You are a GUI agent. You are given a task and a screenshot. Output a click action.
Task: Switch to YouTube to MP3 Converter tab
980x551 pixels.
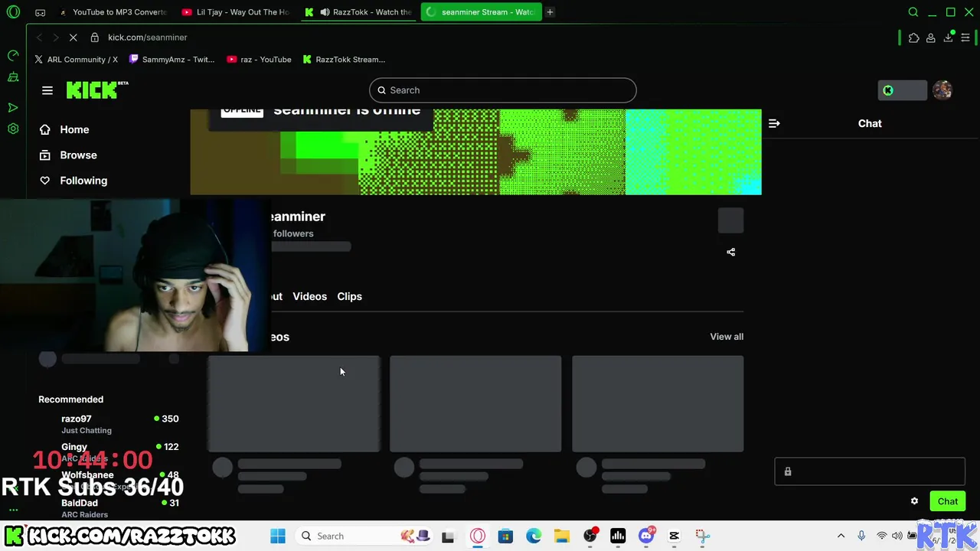(x=114, y=12)
